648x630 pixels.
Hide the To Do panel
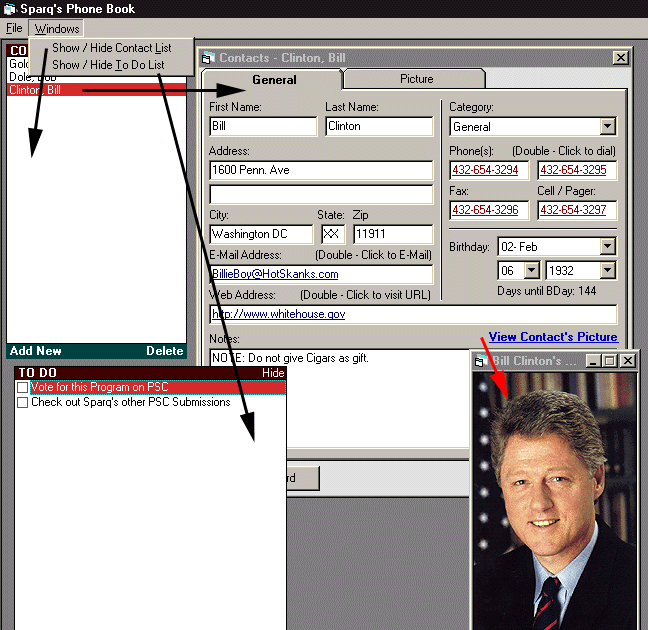click(273, 373)
